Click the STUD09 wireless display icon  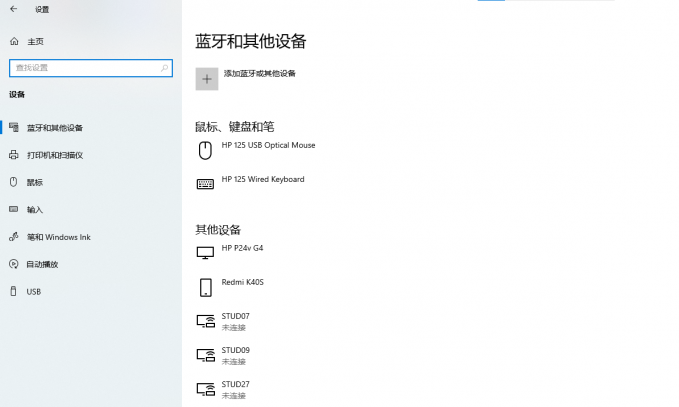206,355
